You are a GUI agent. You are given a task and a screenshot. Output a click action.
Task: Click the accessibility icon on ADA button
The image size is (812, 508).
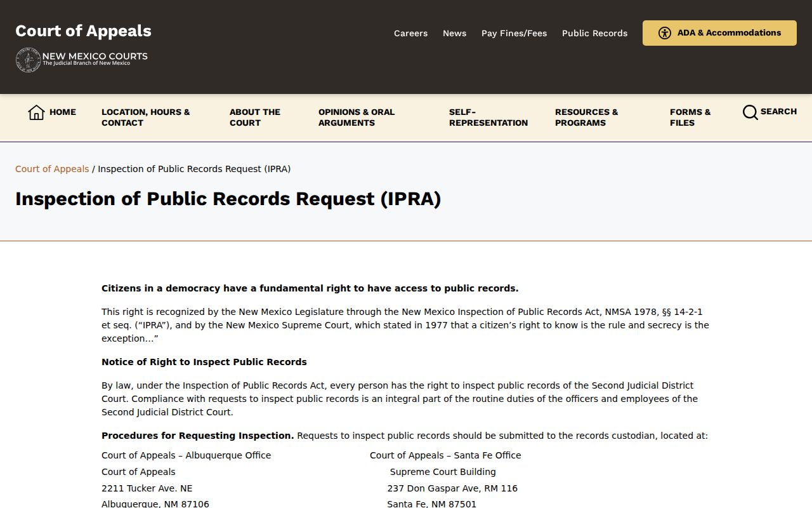(665, 33)
